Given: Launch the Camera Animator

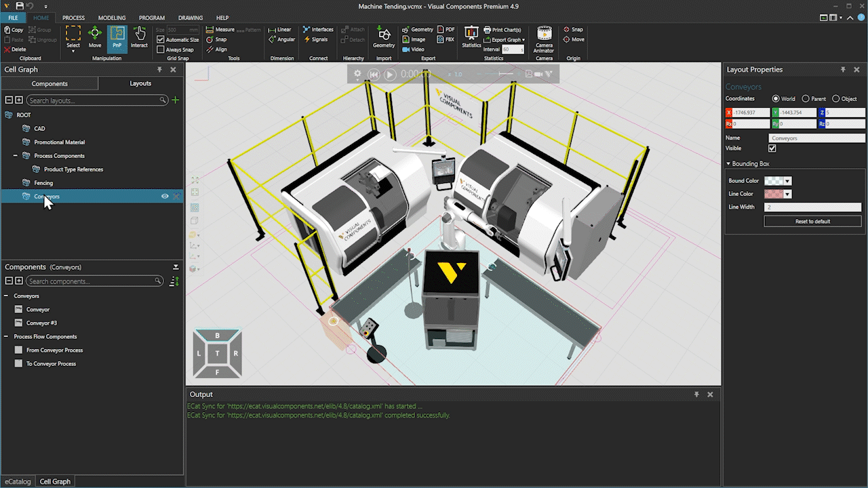Looking at the screenshot, I should pyautogui.click(x=544, y=39).
